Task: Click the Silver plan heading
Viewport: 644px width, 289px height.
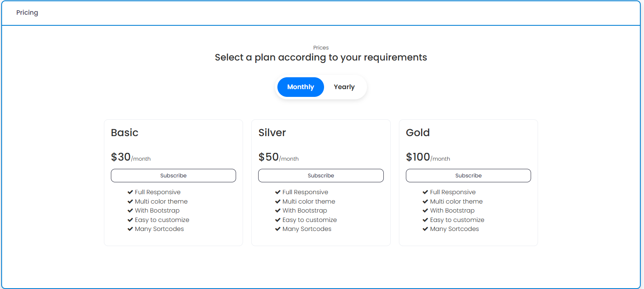Action: click(x=272, y=133)
